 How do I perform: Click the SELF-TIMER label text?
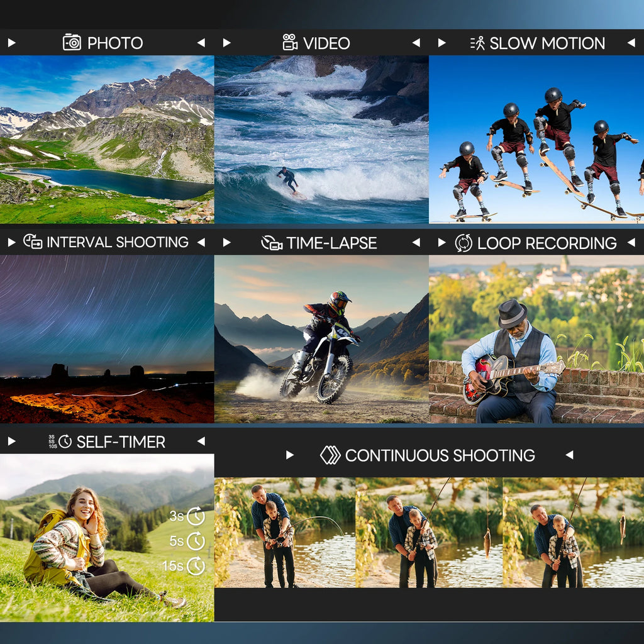[x=121, y=442]
